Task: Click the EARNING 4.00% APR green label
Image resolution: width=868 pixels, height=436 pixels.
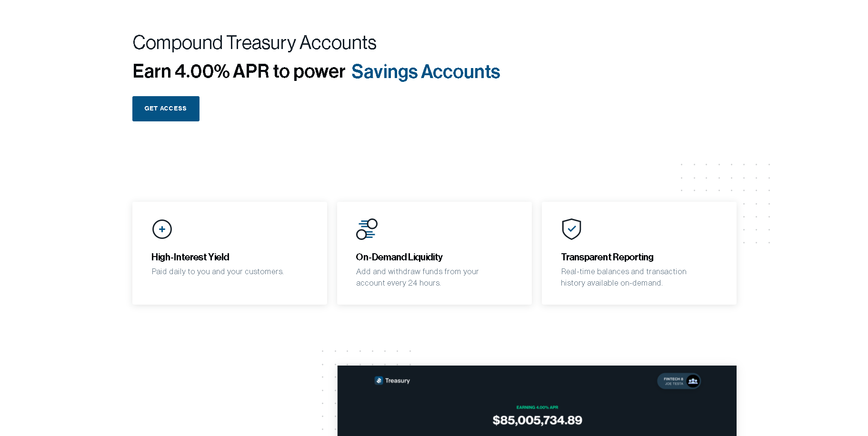Action: click(x=537, y=407)
